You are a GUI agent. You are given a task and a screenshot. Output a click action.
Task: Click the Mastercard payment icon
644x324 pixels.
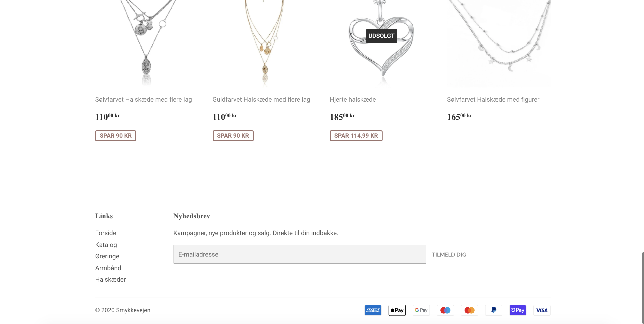(x=469, y=310)
